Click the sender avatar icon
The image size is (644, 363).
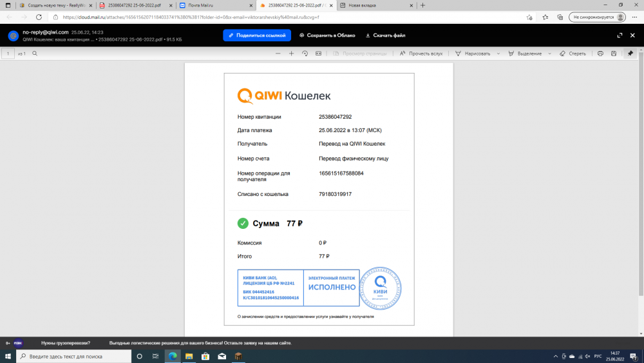coord(13,35)
